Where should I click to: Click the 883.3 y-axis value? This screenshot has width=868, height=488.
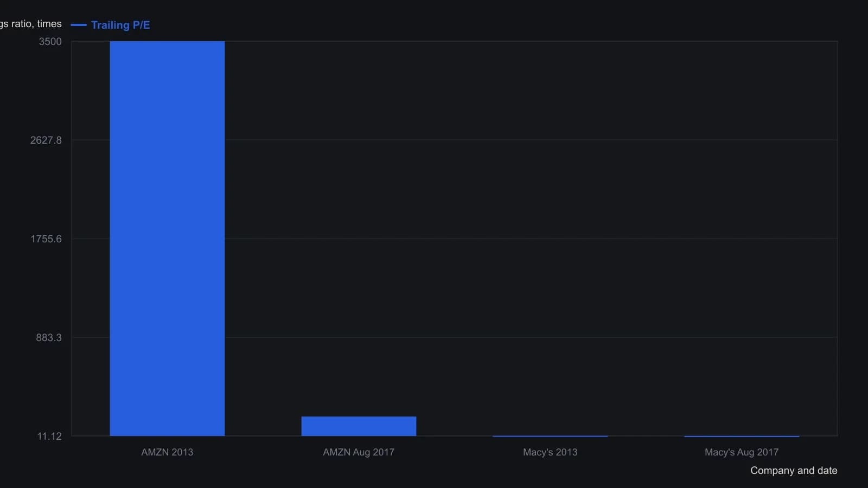click(x=49, y=338)
